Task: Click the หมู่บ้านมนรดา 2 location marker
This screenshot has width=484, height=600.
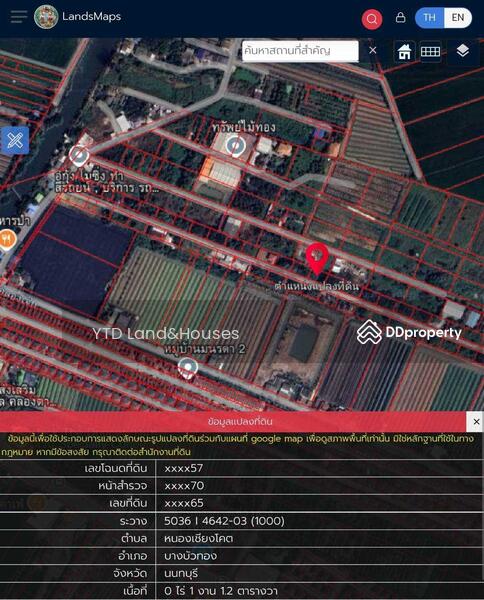Action: click(x=188, y=368)
